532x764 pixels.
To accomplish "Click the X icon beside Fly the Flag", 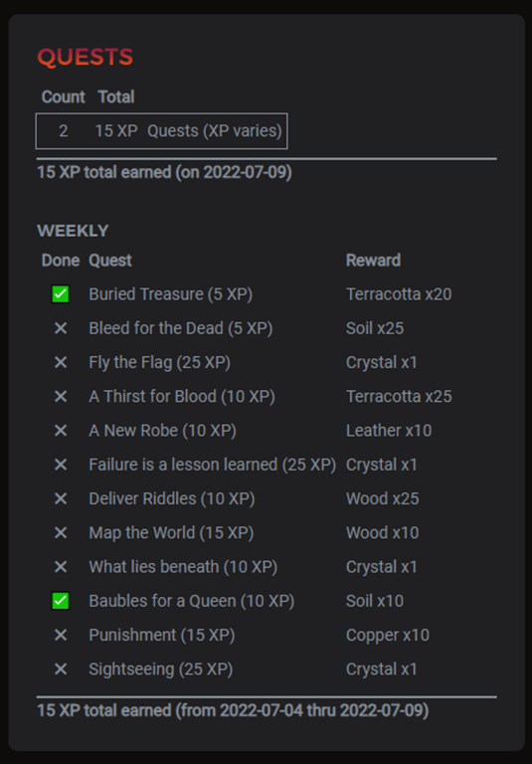I will point(61,362).
